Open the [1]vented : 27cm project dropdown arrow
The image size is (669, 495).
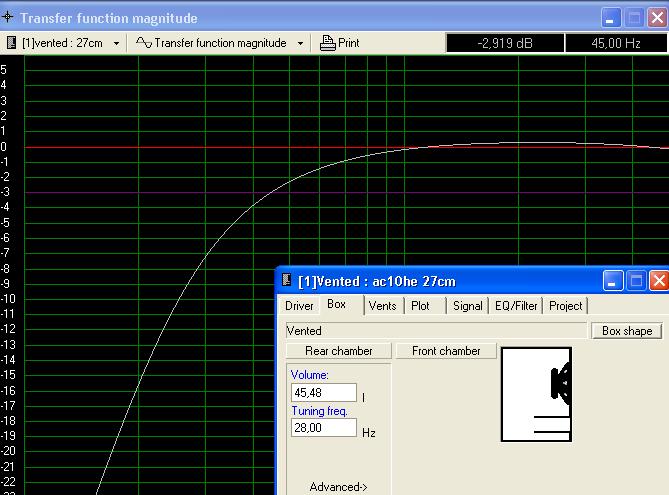click(x=116, y=43)
